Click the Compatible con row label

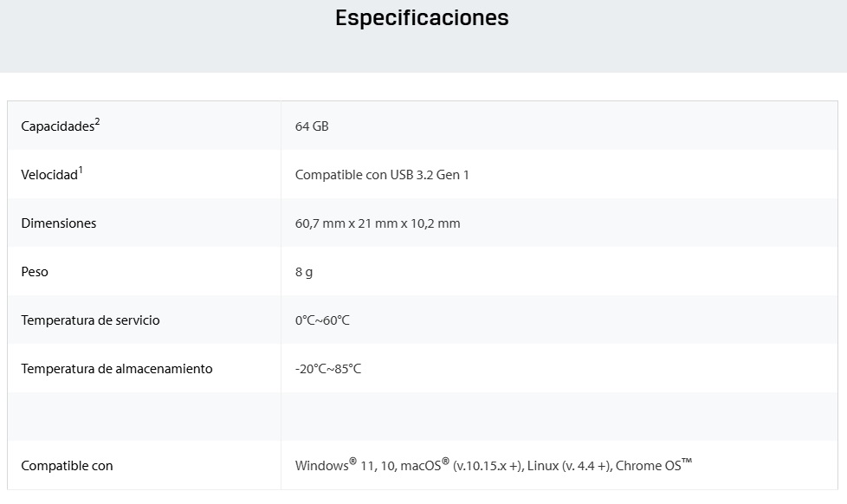point(67,466)
